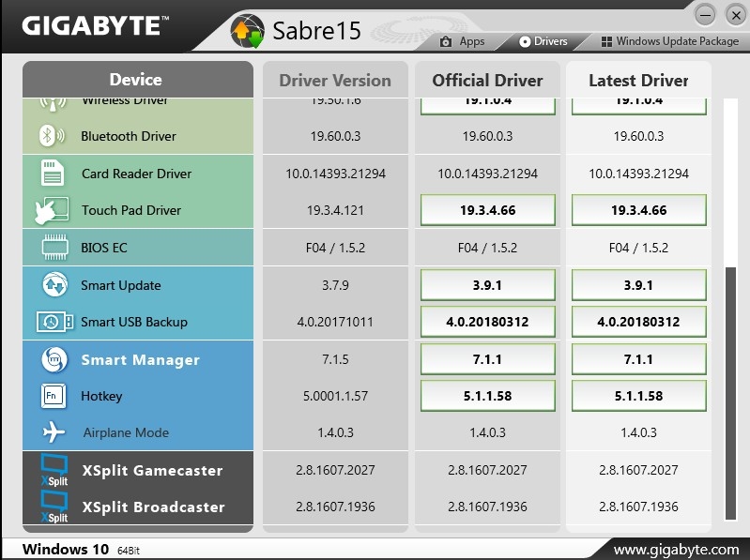The height and width of the screenshot is (560, 750).
Task: Click the Hotkey Fn icon
Action: [x=54, y=396]
